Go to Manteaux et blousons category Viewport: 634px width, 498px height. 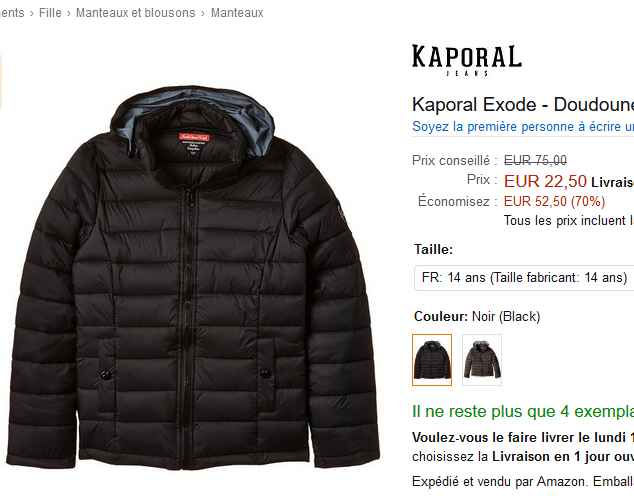point(135,13)
